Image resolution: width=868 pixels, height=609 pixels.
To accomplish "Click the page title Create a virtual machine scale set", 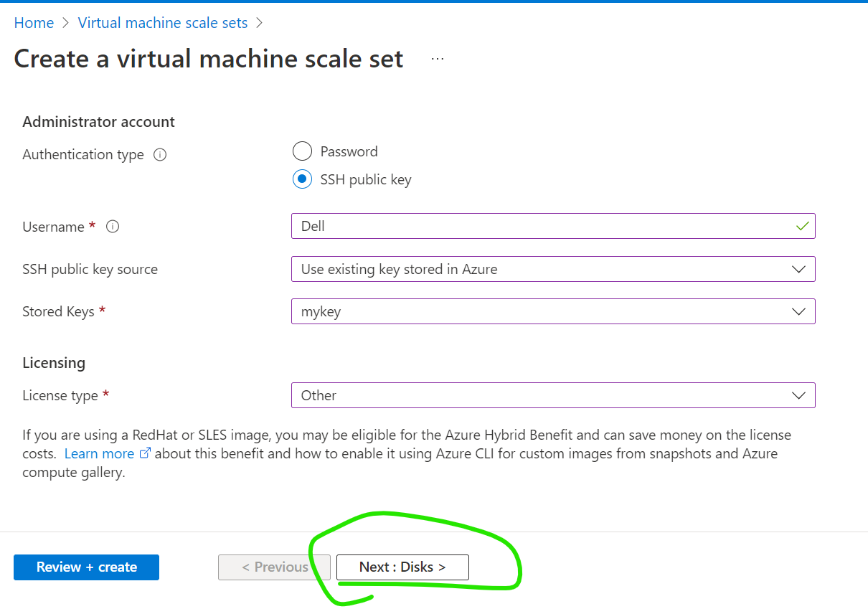I will [209, 59].
